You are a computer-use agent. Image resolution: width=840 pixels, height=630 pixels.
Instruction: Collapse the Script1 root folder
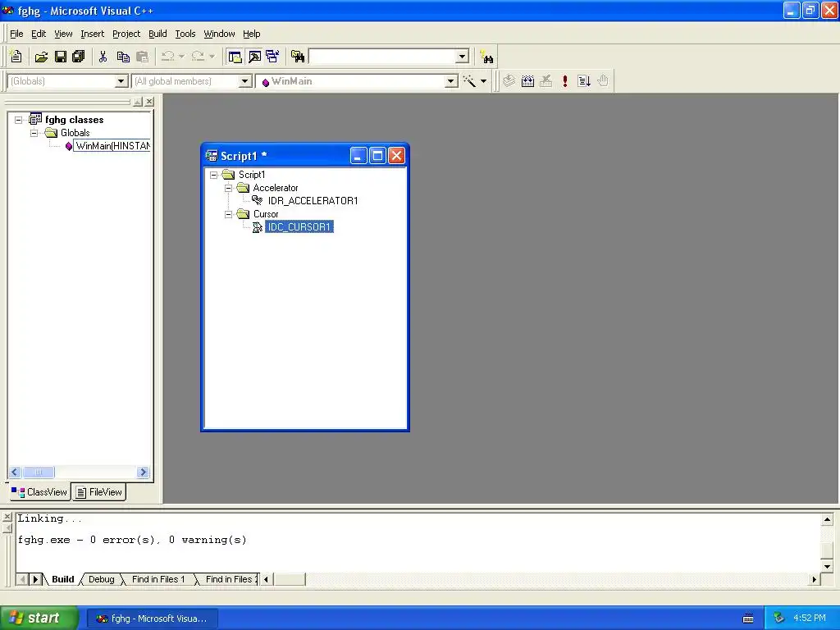point(213,175)
